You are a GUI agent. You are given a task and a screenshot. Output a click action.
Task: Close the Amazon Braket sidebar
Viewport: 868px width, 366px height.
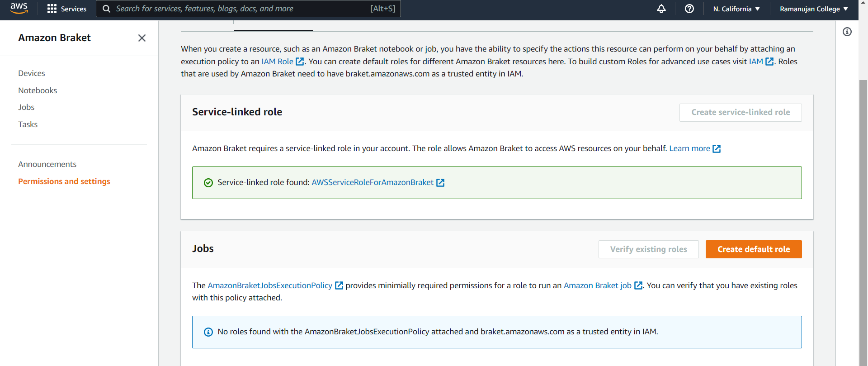pyautogui.click(x=142, y=38)
